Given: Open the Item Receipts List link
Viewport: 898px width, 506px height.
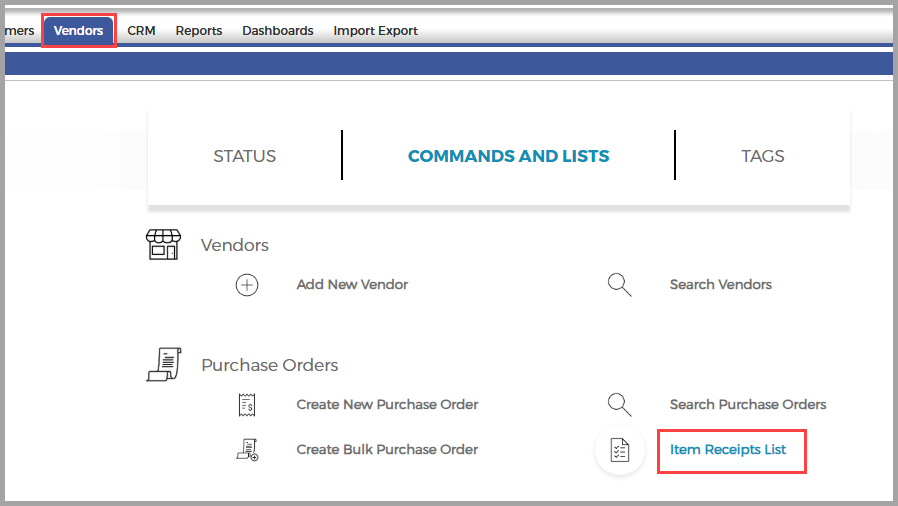Looking at the screenshot, I should [728, 450].
